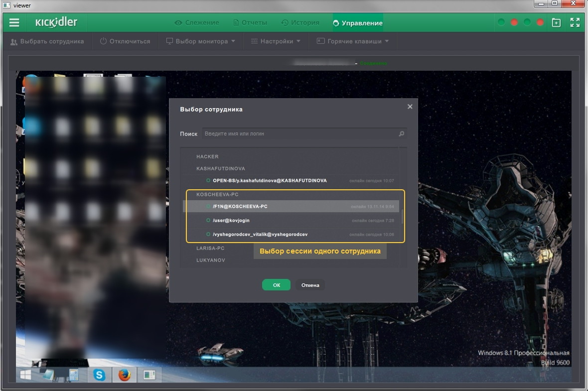The height and width of the screenshot is (391, 588).
Task: Select the LUKYANOV entry
Action: click(x=211, y=260)
